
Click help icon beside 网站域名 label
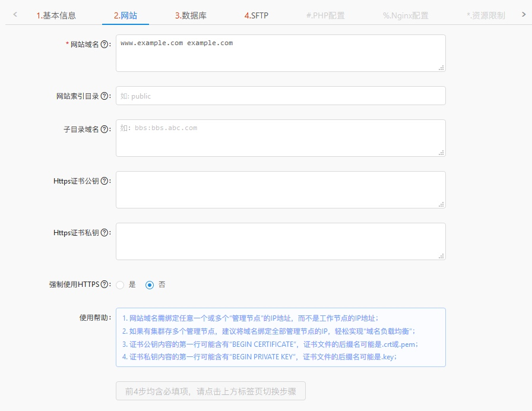[104, 45]
